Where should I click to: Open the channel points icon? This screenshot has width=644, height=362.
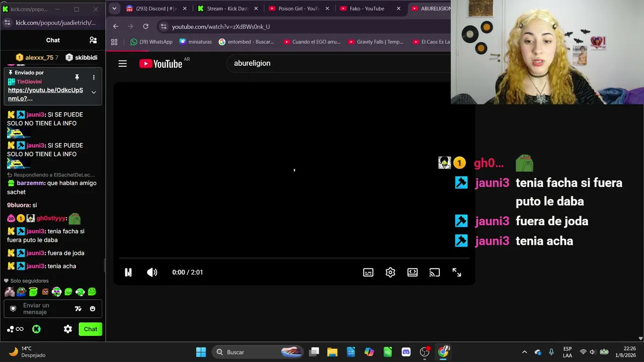(15, 329)
